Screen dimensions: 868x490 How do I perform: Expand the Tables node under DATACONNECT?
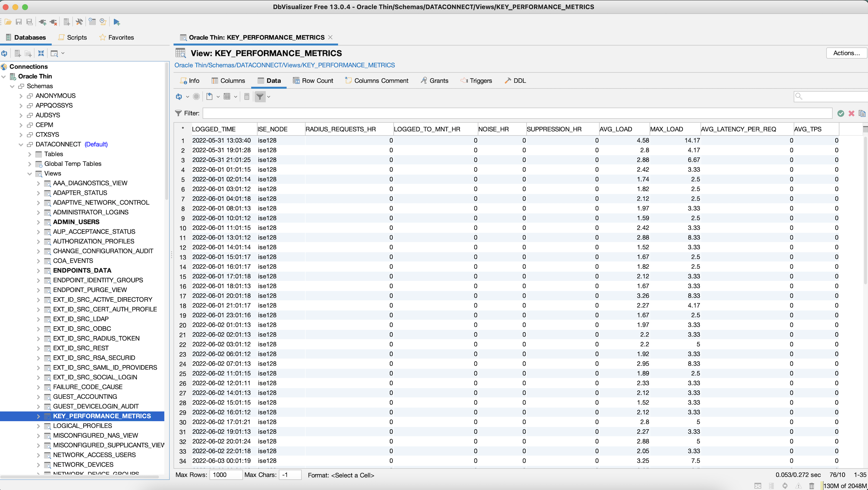coord(30,154)
